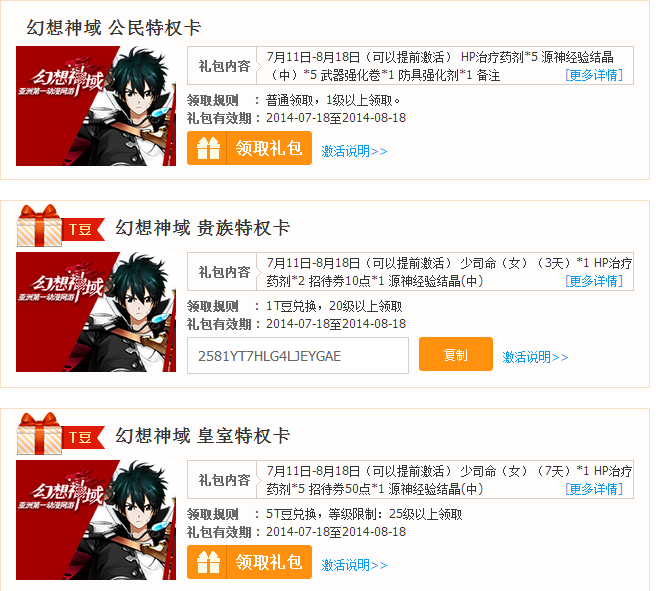The height and width of the screenshot is (591, 656).
Task: Open 激活说明 link next to 复制 button
Action: pos(535,357)
